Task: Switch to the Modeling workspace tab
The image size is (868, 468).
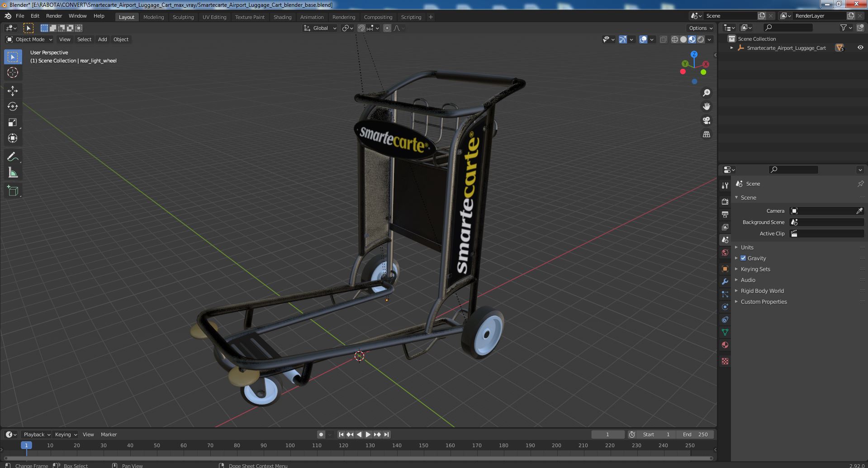Action: point(153,17)
